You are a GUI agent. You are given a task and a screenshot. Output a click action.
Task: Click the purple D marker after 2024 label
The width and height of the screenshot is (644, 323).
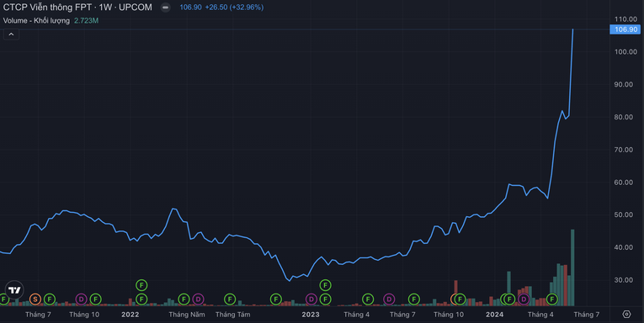point(524,299)
